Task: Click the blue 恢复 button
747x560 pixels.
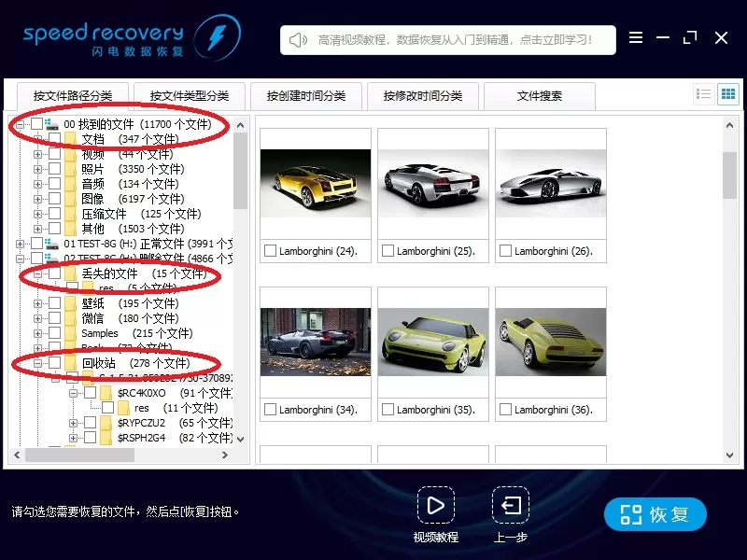Action: point(655,514)
